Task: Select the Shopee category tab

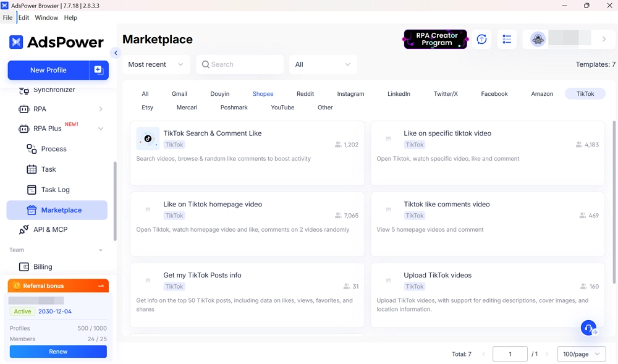Action: click(263, 94)
